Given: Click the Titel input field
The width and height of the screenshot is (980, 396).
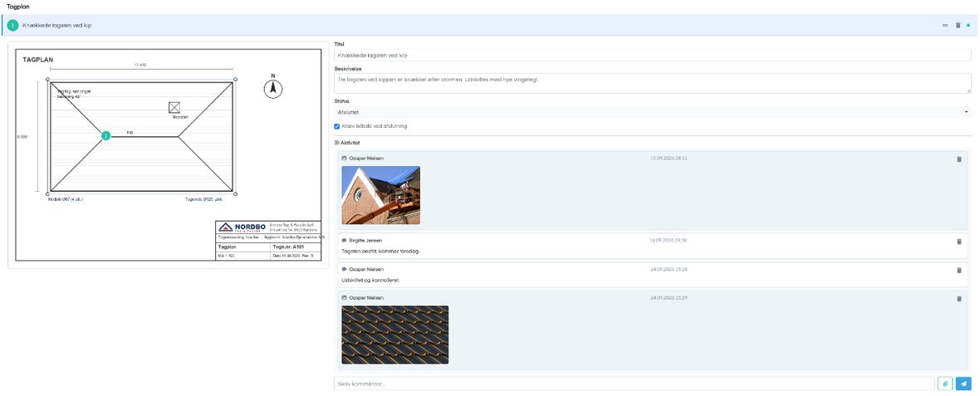Looking at the screenshot, I should (653, 56).
